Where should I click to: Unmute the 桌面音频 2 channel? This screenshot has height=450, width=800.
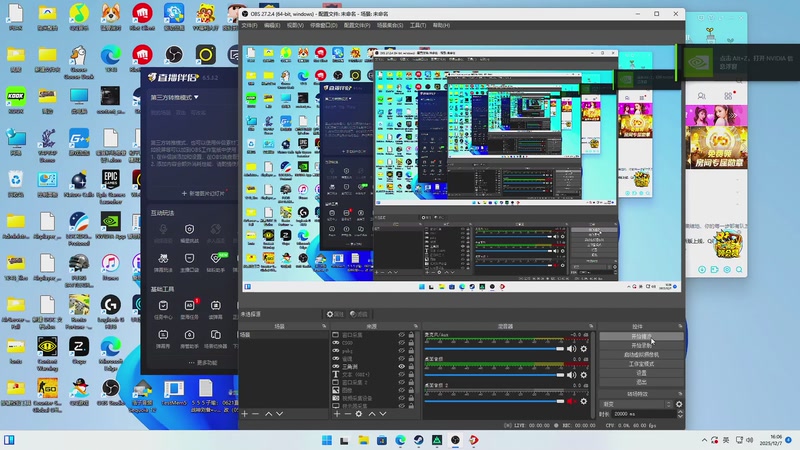pyautogui.click(x=571, y=402)
